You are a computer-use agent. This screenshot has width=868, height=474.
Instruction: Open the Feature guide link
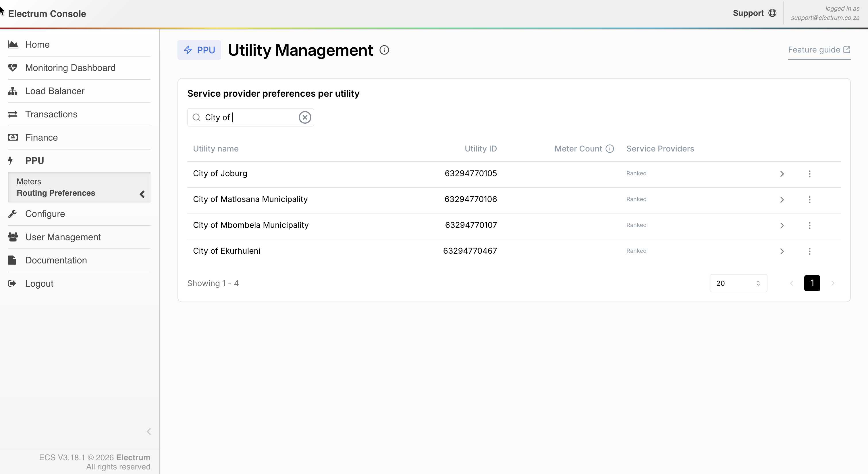819,50
